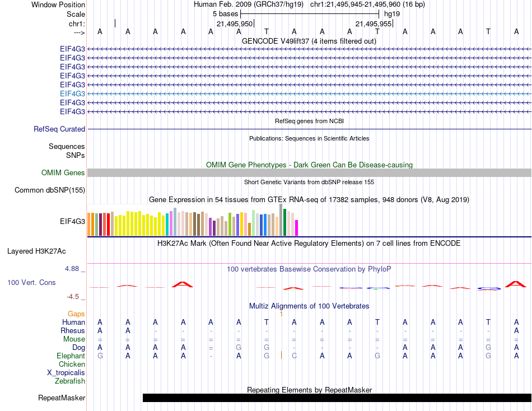
Task: Select the light-blue highlighted EIF4G3 transcript label
Action: tap(72, 94)
